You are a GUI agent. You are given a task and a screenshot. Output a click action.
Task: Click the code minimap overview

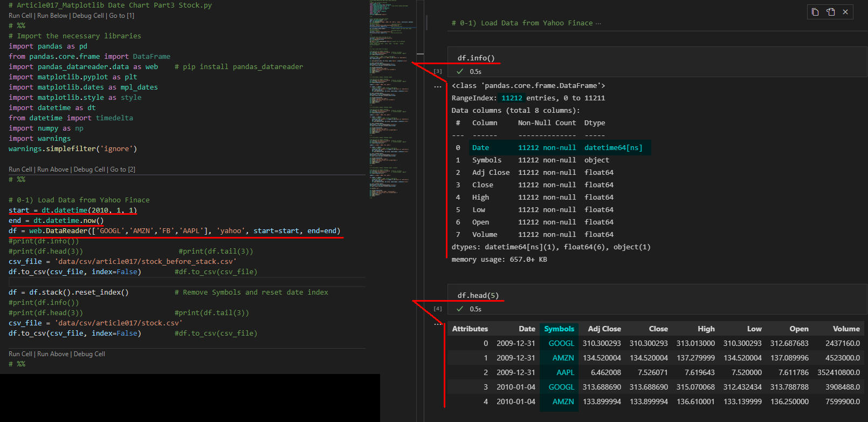392,100
